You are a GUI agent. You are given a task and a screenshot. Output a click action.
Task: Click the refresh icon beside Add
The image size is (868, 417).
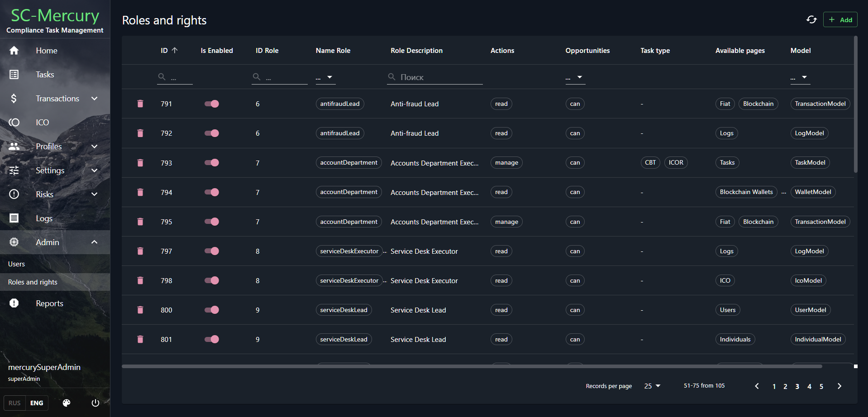click(811, 19)
